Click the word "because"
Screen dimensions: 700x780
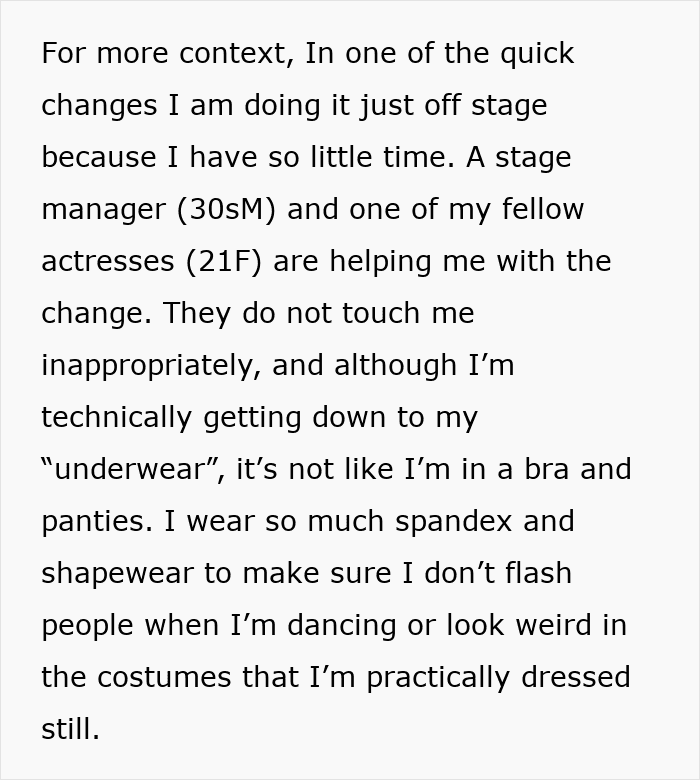pos(99,157)
